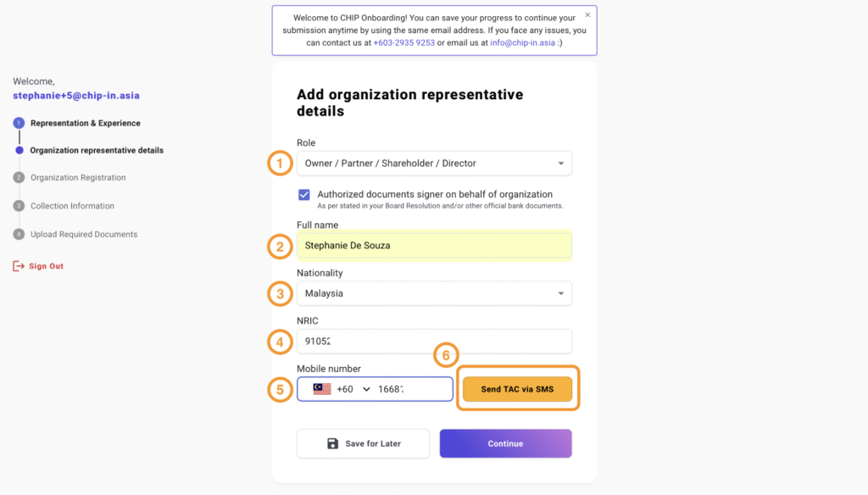
Task: Click step 2 circle icon in sidebar
Action: coord(19,178)
